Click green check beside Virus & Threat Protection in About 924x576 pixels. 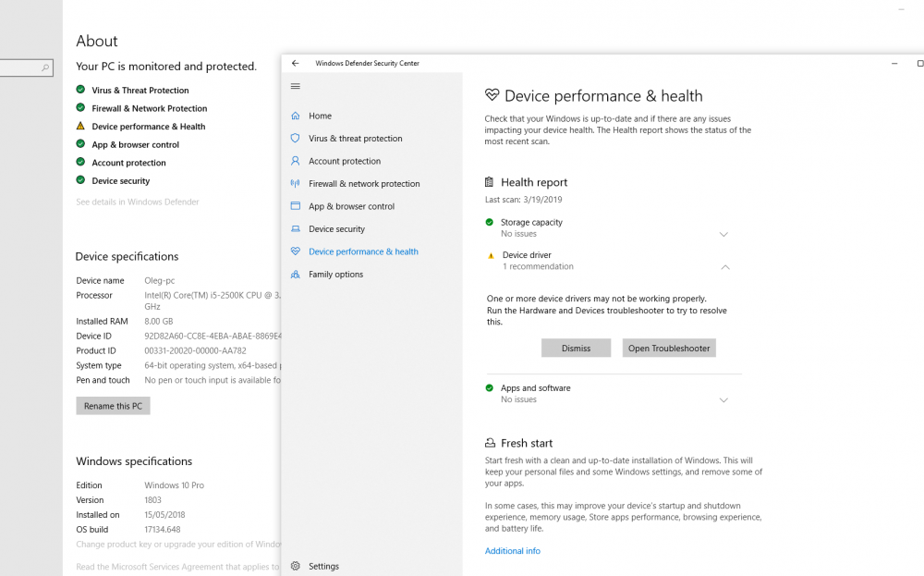(80, 90)
